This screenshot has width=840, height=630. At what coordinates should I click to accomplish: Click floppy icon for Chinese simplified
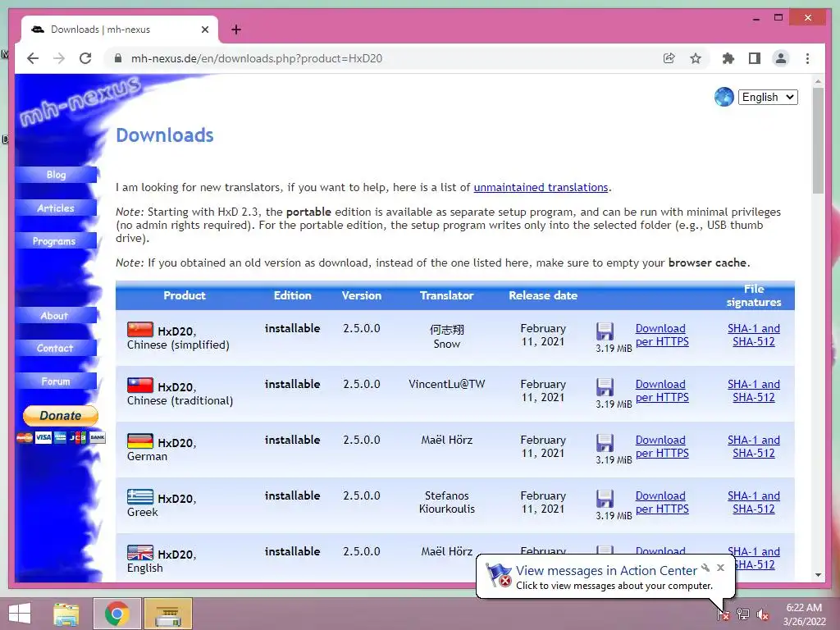[605, 331]
